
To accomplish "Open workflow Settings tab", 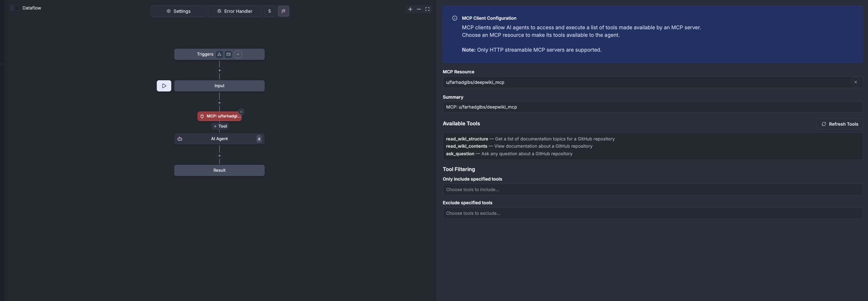I will coord(178,11).
